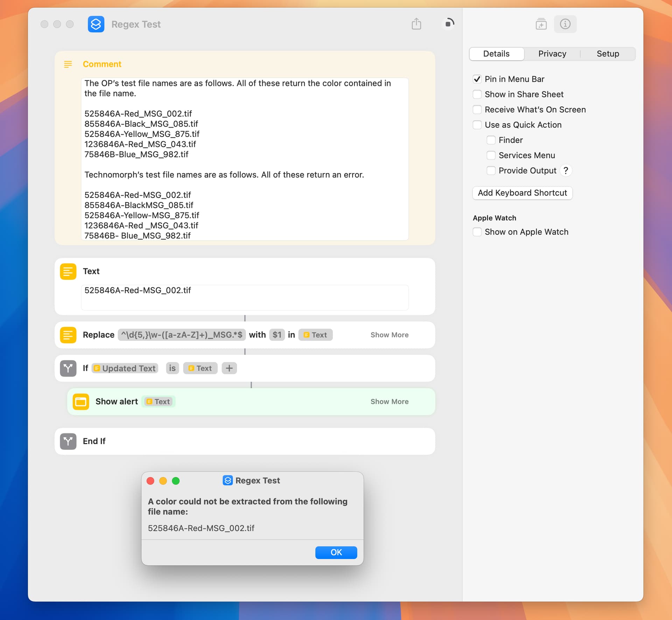Screen dimensions: 672x620
Task: Click the Apple Watch section heading
Action: [x=494, y=218]
